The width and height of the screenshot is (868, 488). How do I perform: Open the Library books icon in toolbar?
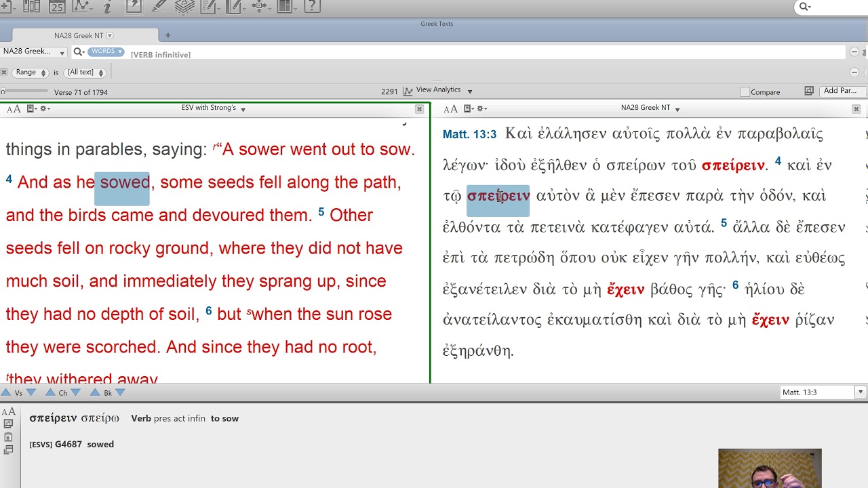(32, 7)
